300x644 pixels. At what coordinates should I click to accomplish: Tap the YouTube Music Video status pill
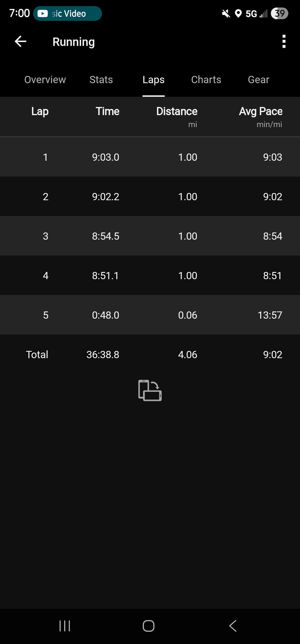pos(67,14)
